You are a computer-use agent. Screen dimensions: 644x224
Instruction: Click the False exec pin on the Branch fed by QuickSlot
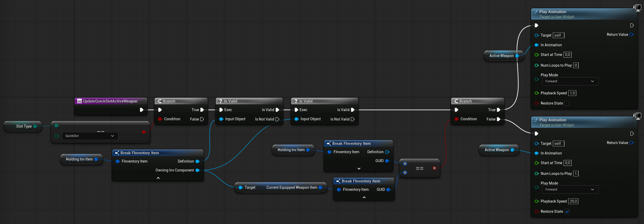pyautogui.click(x=202, y=119)
